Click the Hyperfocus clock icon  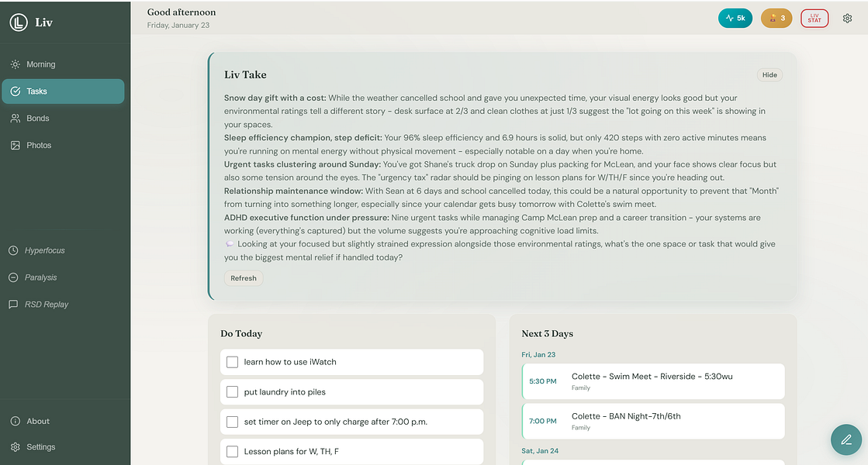pyautogui.click(x=13, y=250)
